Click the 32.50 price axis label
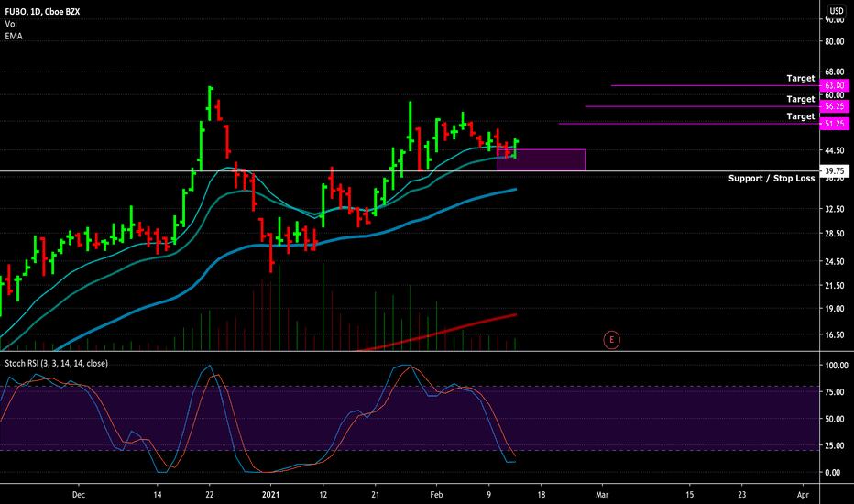The width and height of the screenshot is (854, 504). pyautogui.click(x=835, y=209)
